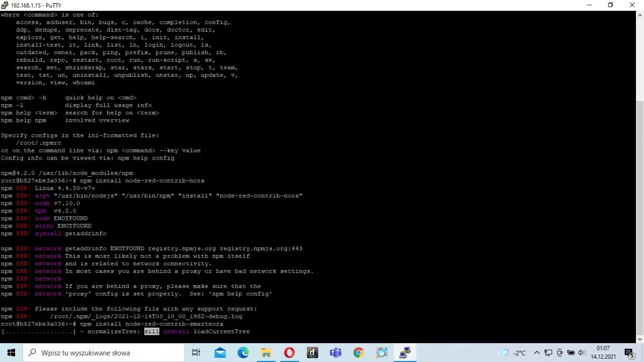The image size is (644, 362).
Task: Click the 'loadCurrentTree' text
Action: pyautogui.click(x=222, y=331)
